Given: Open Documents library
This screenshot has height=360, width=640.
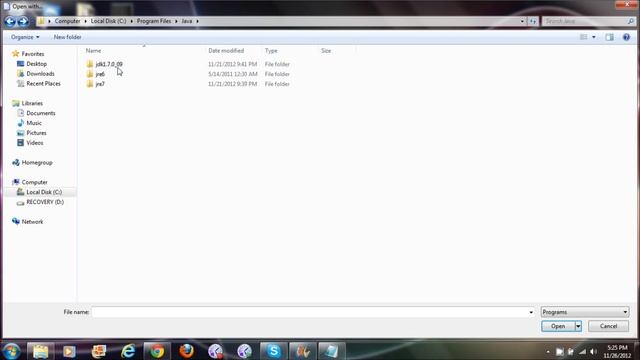Looking at the screenshot, I should (x=40, y=113).
